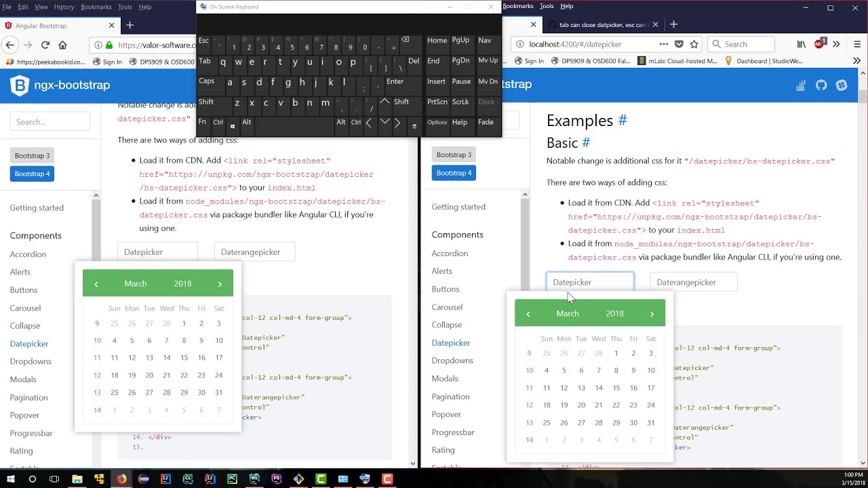Open Cortana search circle on taskbar
This screenshot has width=868, height=488.
pos(32,479)
